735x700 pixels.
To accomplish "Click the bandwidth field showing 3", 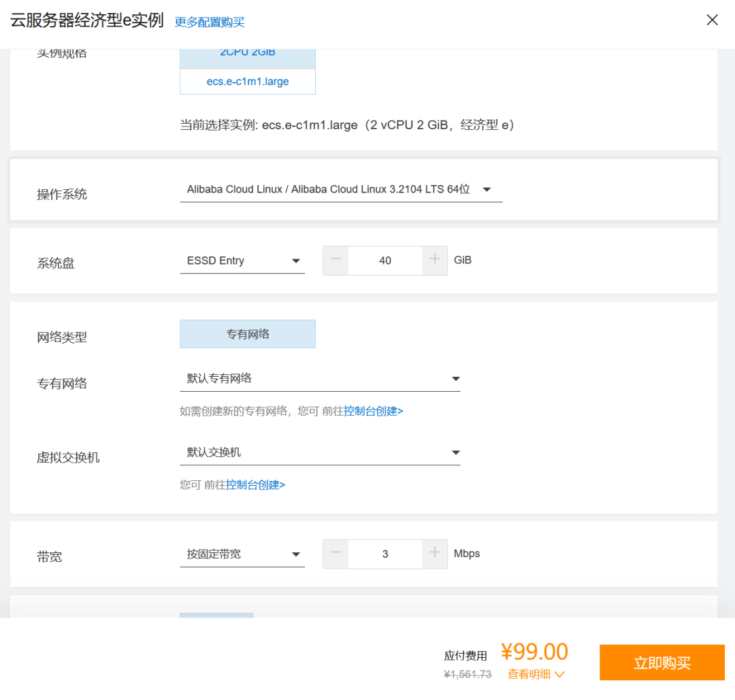I will [385, 554].
